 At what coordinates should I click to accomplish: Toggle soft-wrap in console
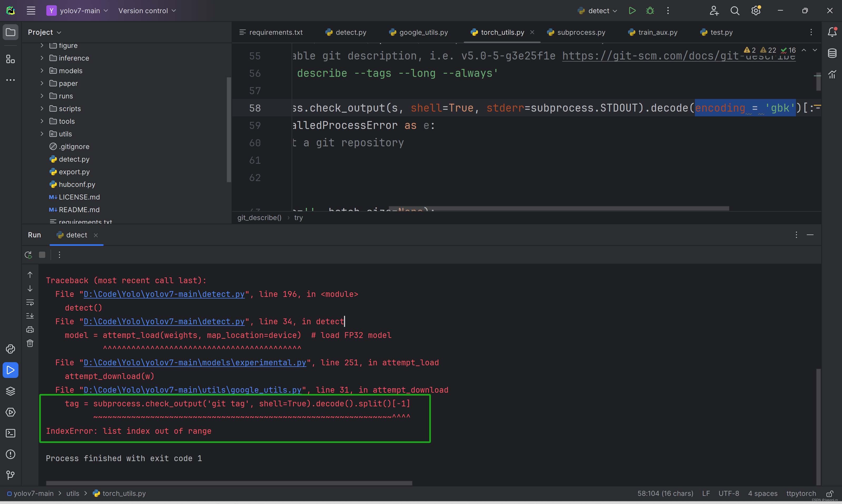pos(30,302)
